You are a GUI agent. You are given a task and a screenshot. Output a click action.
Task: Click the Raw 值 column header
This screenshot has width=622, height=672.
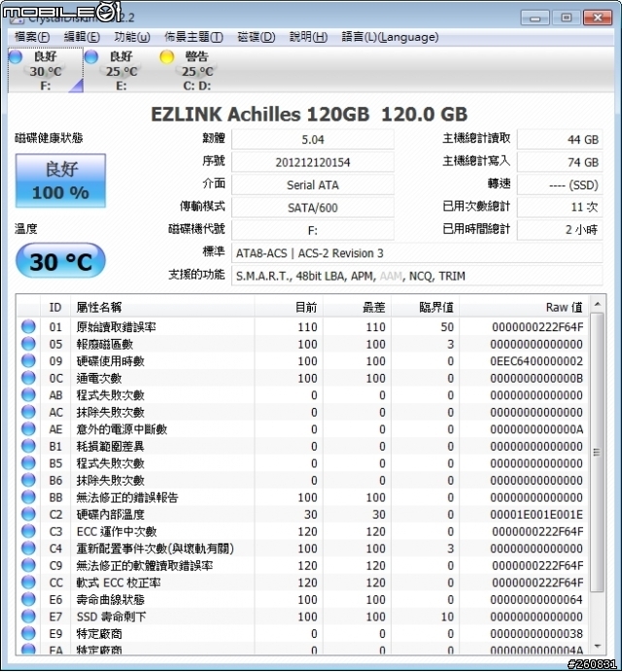click(524, 307)
